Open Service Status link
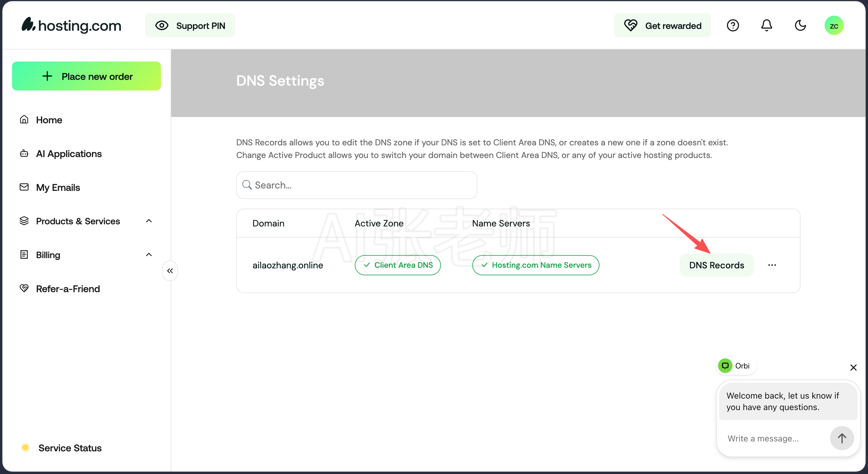This screenshot has width=868, height=474. pyautogui.click(x=70, y=448)
